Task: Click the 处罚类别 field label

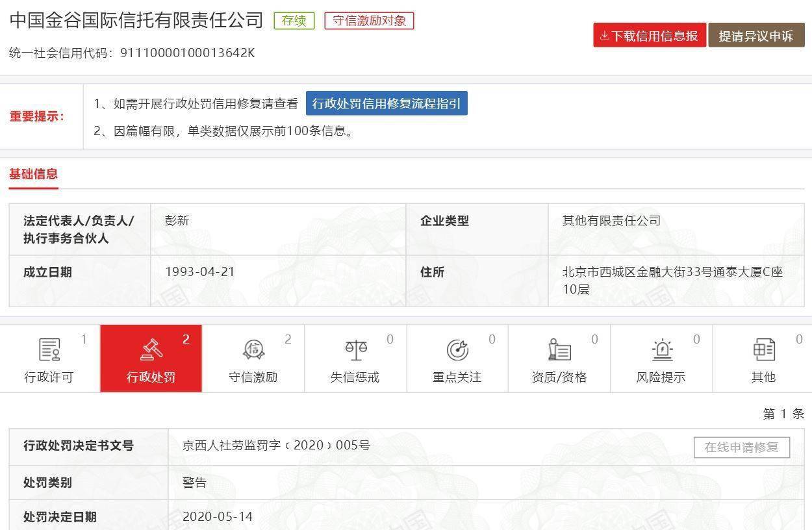Action: 47,483
